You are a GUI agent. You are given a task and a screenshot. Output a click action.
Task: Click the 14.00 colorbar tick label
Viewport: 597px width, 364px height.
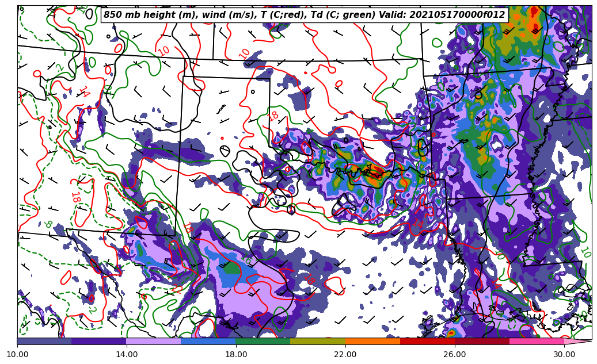(127, 354)
